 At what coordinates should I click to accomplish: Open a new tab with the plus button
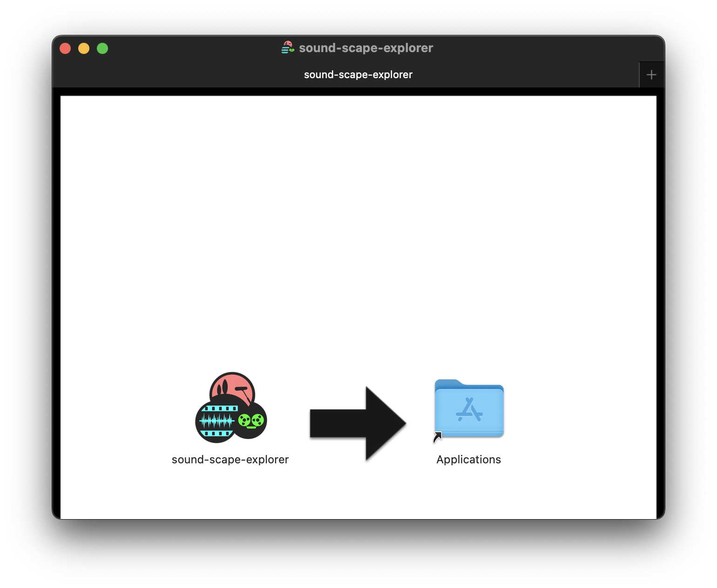pyautogui.click(x=651, y=75)
